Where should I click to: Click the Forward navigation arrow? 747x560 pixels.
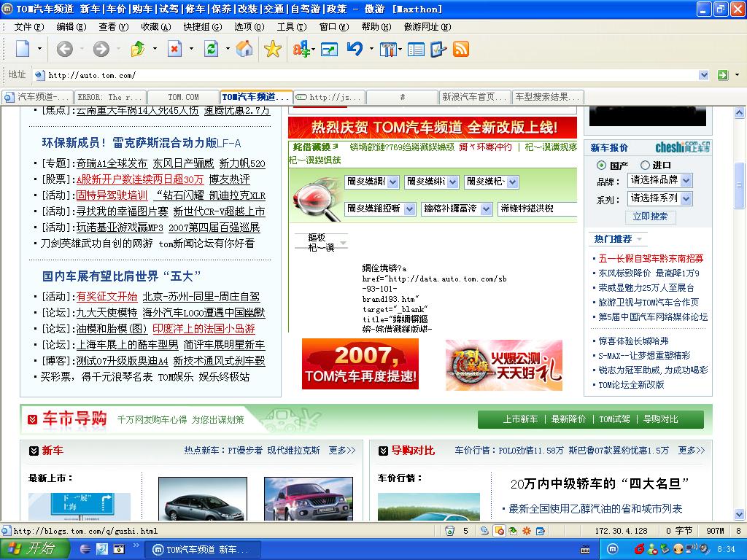(101, 49)
